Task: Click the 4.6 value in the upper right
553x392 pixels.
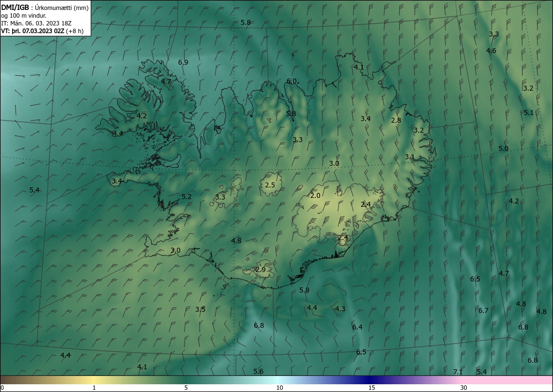Action: click(491, 51)
